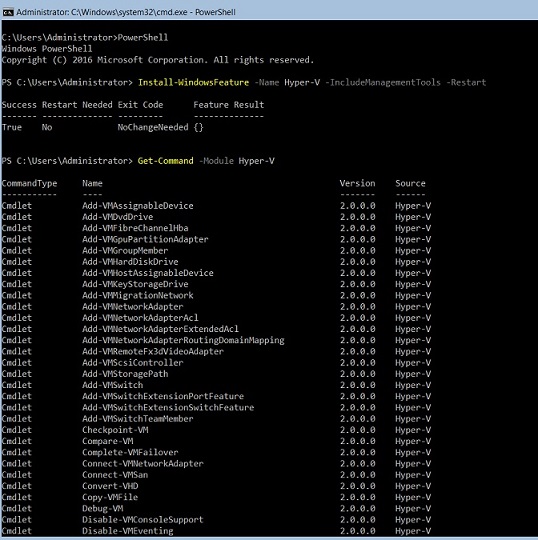Click the 'Copyright (C) 2016 Microsoft Corporation' line
This screenshot has height=540, width=538.
click(x=158, y=60)
